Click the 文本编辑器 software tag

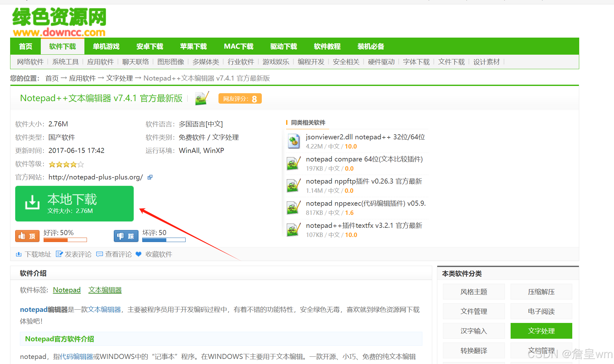(105, 290)
